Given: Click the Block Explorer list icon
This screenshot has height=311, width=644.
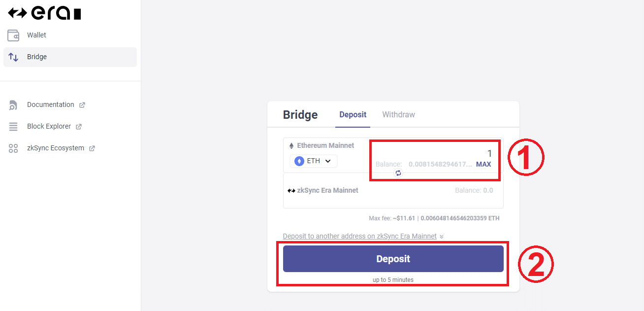Looking at the screenshot, I should tap(13, 126).
